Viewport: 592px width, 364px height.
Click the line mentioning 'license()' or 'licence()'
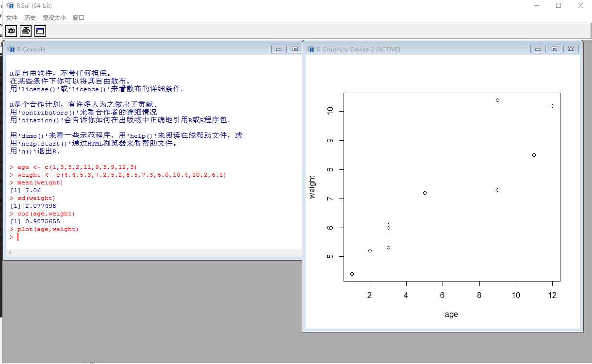97,89
